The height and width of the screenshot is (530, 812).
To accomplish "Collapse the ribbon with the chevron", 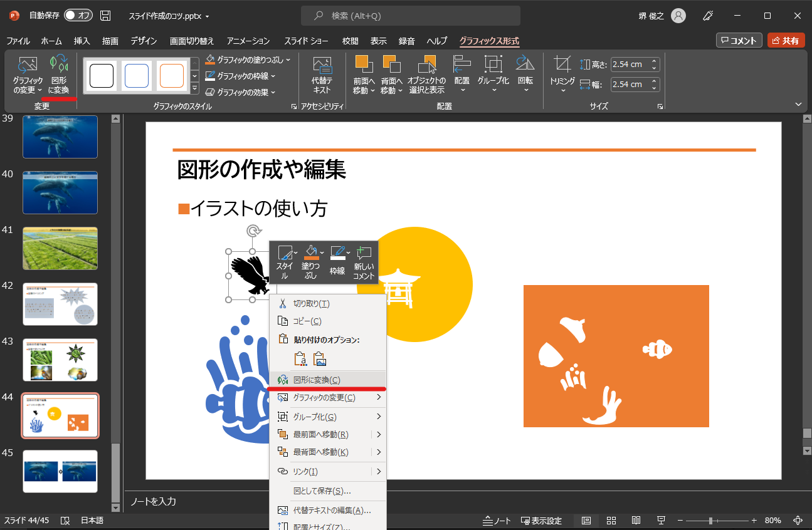I will (x=798, y=105).
